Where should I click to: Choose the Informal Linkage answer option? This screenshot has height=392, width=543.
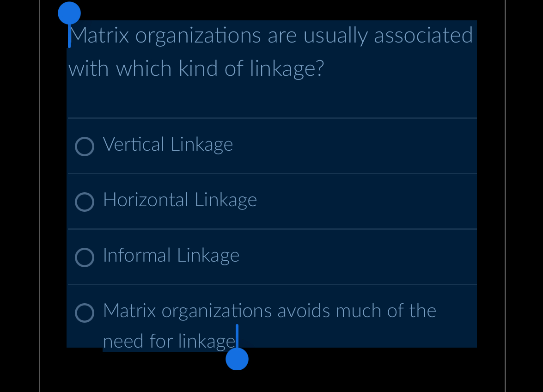[x=84, y=257]
